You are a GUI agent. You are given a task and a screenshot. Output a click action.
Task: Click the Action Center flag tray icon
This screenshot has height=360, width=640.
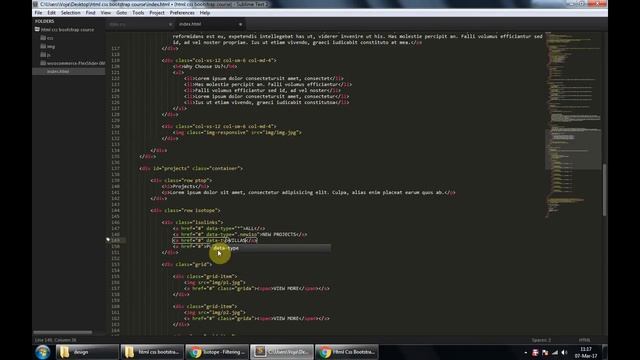(x=545, y=352)
